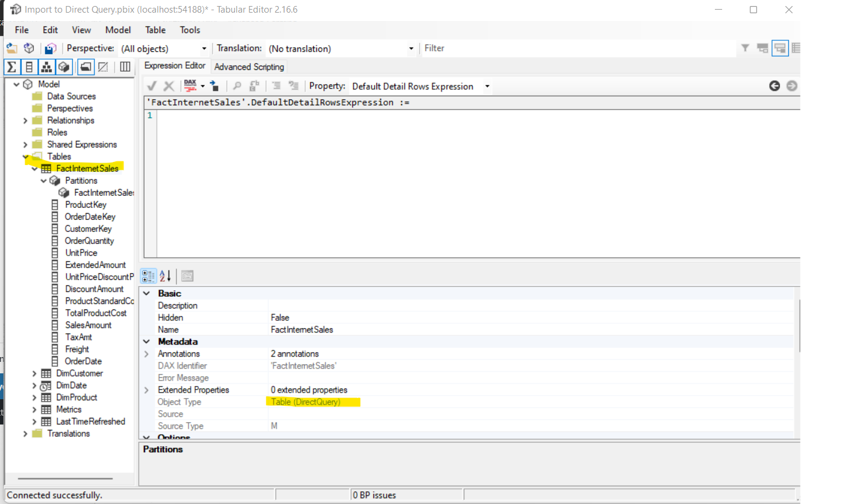Viewport: 851px width, 504px height.
Task: Collapse the FactInternetSales table
Action: [34, 168]
